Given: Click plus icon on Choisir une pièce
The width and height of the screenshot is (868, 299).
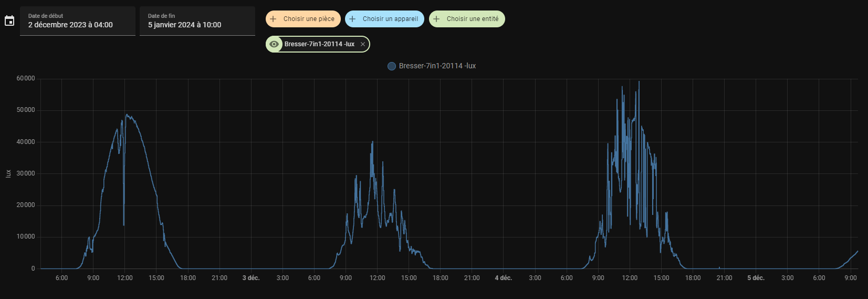Looking at the screenshot, I should click(x=273, y=19).
